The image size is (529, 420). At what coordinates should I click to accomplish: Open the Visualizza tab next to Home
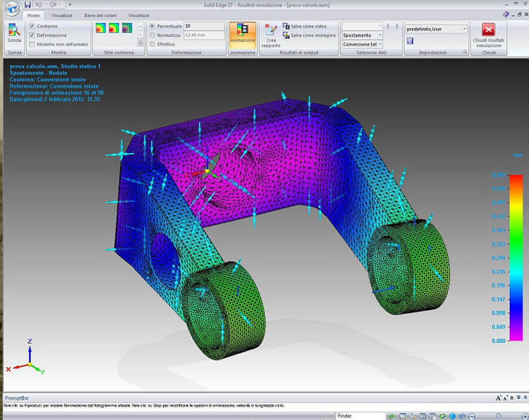pos(62,15)
